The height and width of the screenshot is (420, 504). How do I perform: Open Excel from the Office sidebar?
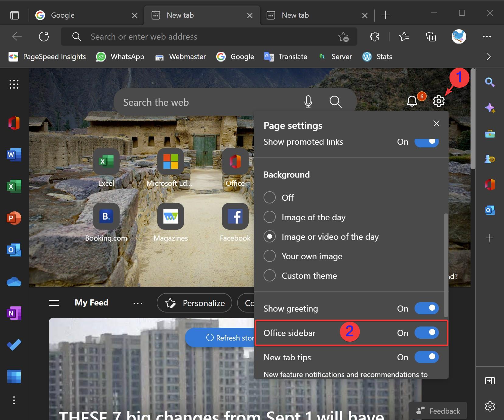tap(14, 186)
